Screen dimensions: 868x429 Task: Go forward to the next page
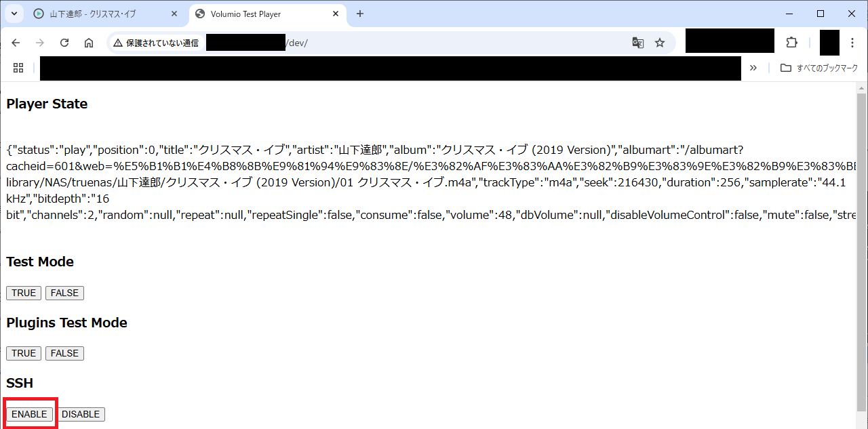[x=40, y=43]
